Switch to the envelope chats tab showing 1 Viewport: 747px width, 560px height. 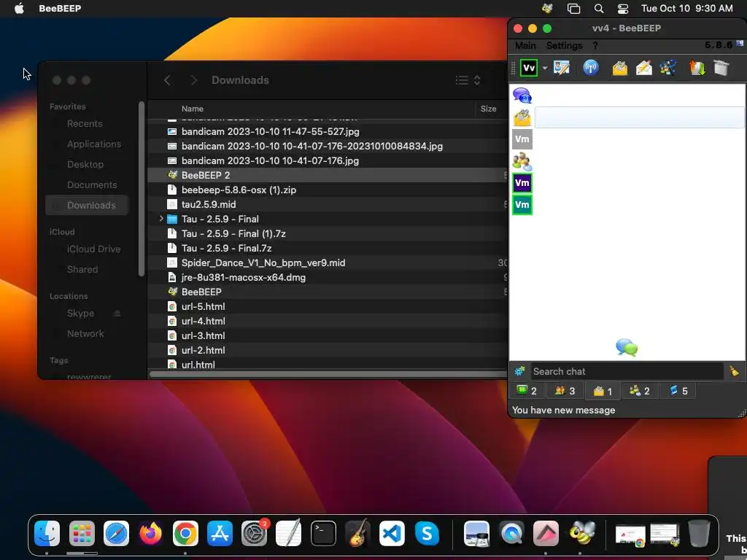coord(603,391)
